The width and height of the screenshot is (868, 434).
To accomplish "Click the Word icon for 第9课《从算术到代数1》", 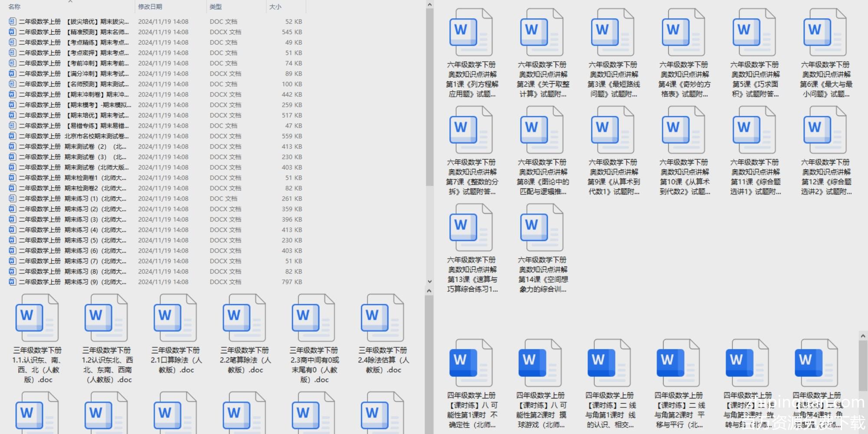I will [x=612, y=130].
